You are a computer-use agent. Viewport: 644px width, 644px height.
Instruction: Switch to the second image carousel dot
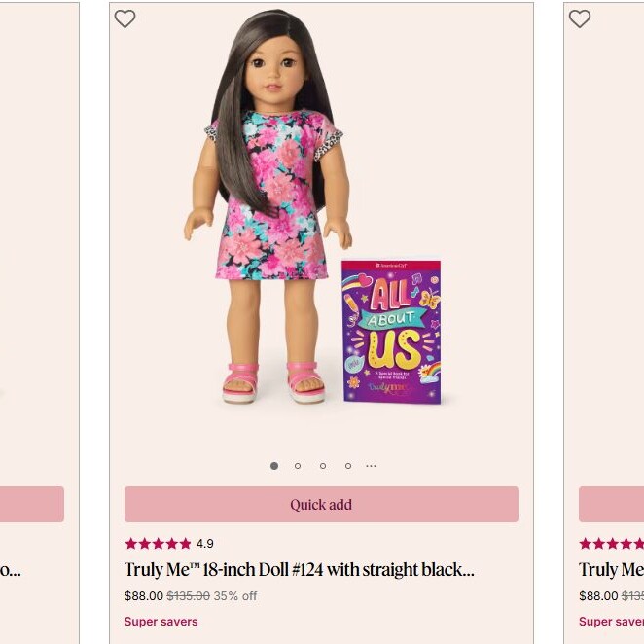(x=298, y=466)
